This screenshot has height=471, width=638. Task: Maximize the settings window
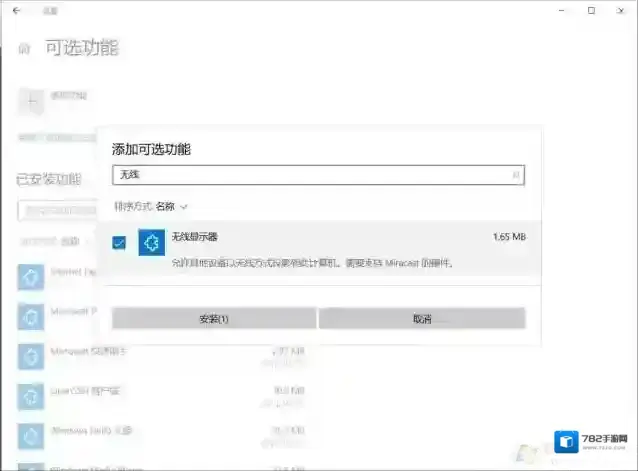591,11
